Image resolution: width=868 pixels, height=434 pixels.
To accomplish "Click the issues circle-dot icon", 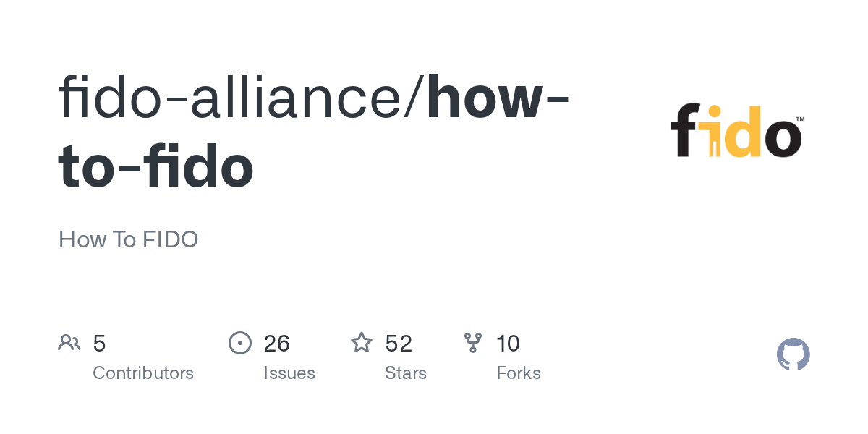I will tap(240, 343).
